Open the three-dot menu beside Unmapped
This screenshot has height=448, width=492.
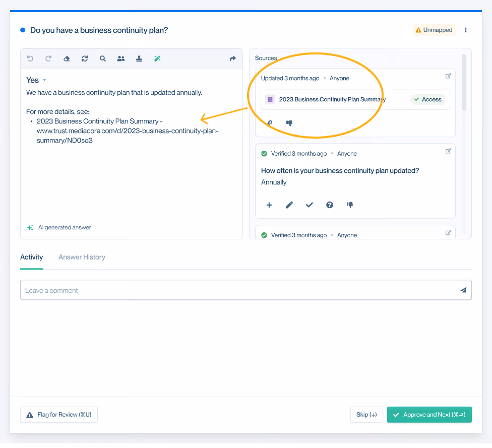click(x=466, y=30)
